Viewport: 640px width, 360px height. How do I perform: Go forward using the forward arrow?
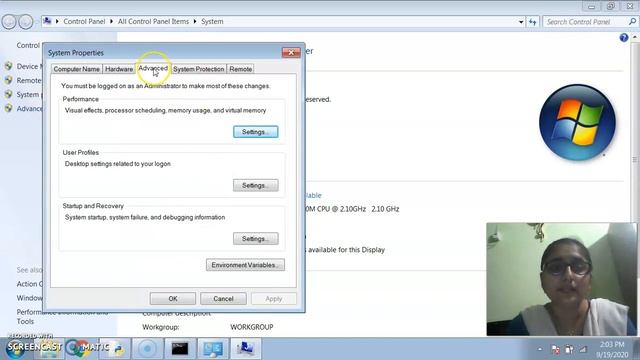click(x=25, y=22)
